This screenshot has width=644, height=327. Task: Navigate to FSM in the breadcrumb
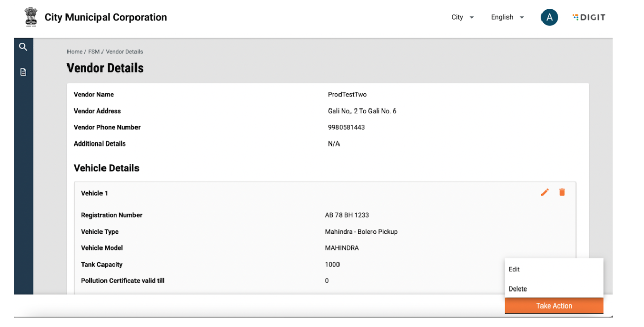[94, 52]
